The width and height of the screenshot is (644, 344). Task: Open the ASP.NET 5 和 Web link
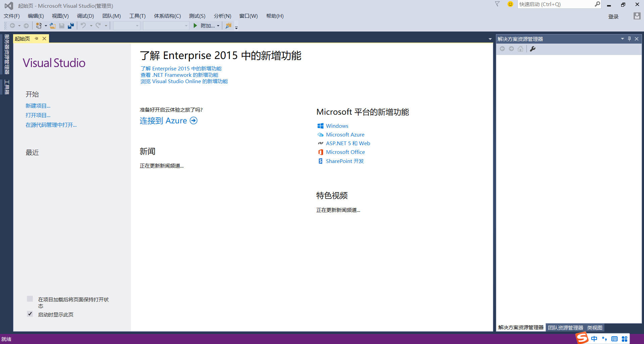point(348,143)
